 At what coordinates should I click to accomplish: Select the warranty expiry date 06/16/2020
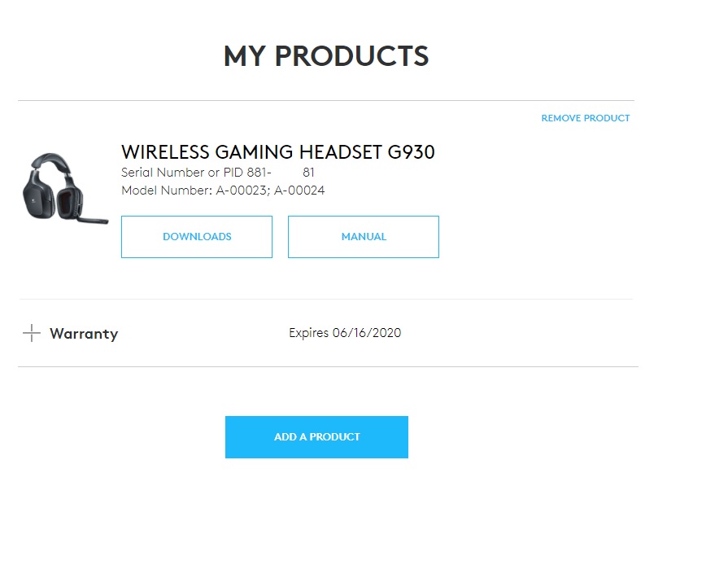pyautogui.click(x=367, y=333)
